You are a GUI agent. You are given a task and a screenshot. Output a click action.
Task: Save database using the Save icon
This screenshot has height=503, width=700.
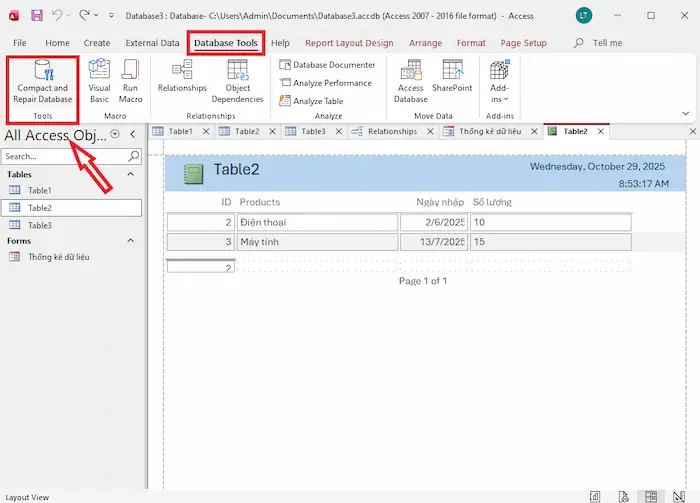[37, 16]
